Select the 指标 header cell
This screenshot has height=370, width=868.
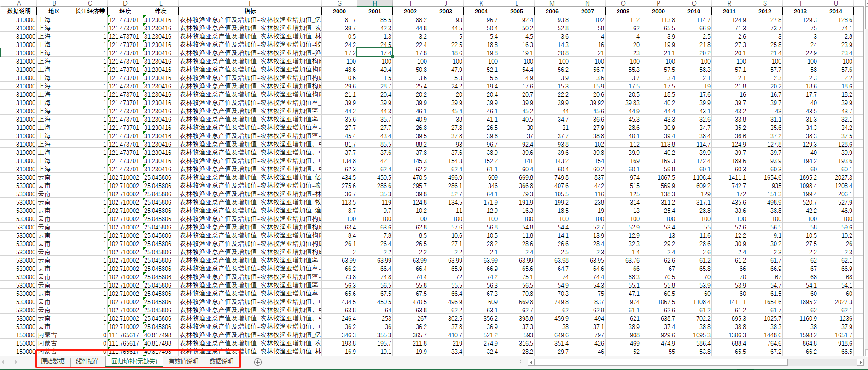coord(250,11)
